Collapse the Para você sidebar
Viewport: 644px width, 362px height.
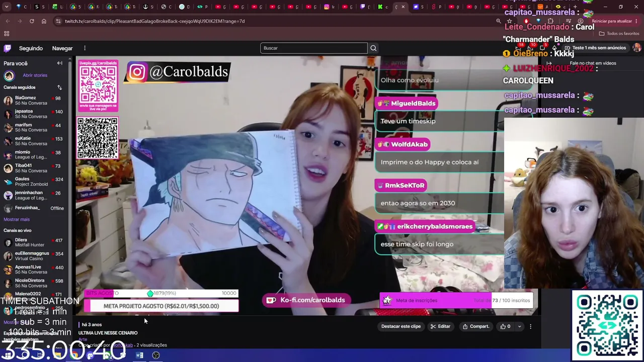pyautogui.click(x=59, y=63)
